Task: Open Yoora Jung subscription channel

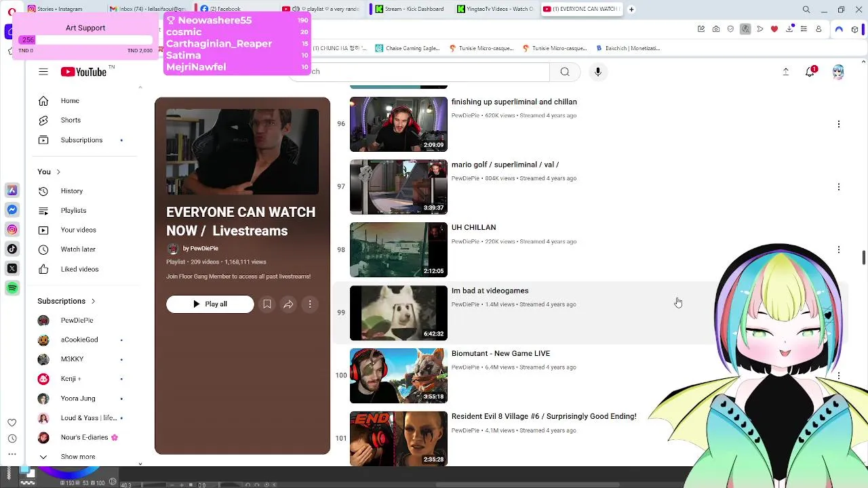Action: pos(85,399)
